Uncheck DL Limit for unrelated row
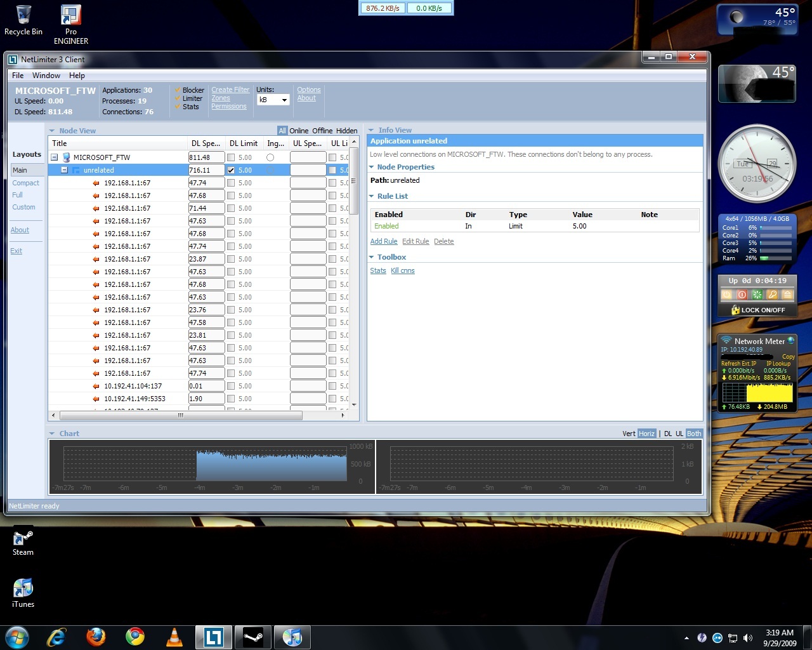 coord(231,170)
